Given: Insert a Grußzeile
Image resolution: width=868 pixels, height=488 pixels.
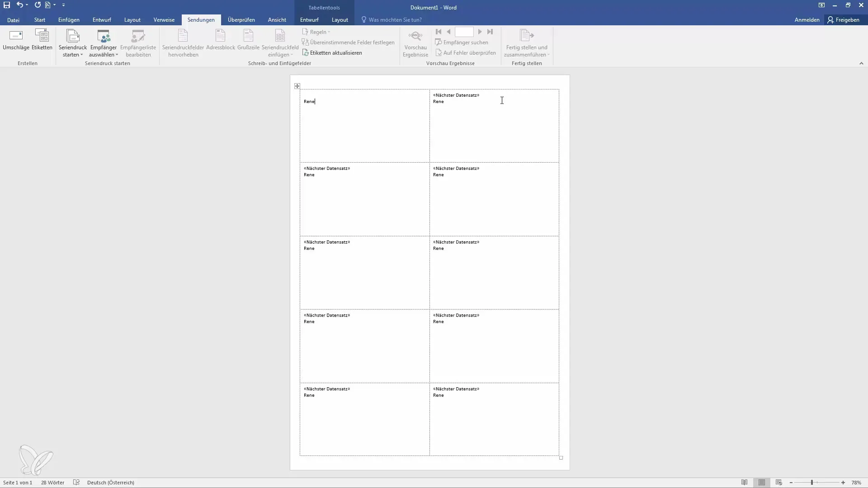Looking at the screenshot, I should (248, 40).
